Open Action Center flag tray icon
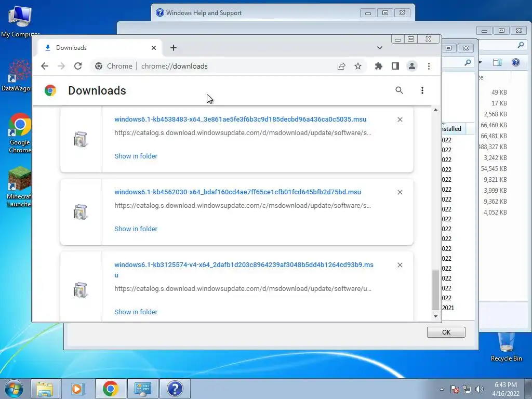Screen dimensions: 532x399 coord(455,389)
